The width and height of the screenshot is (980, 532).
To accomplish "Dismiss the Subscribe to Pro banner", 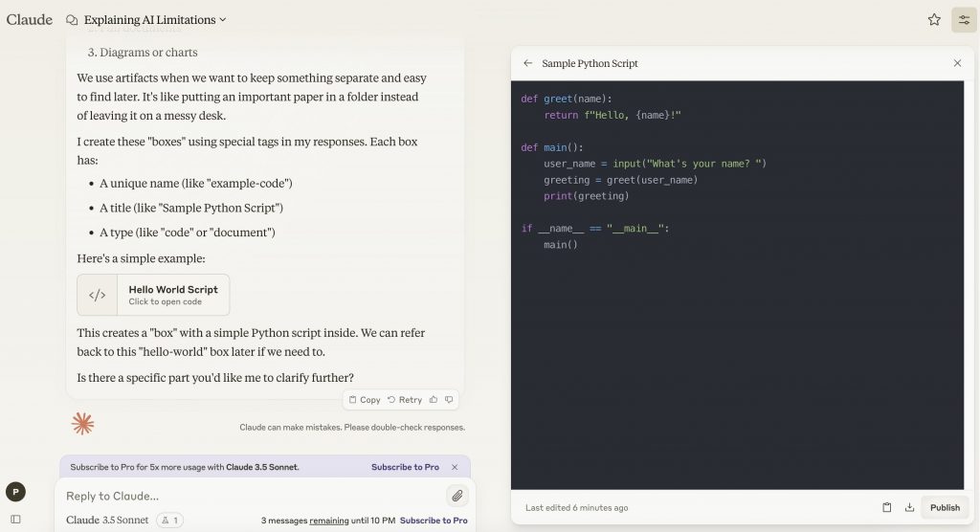I will pyautogui.click(x=455, y=467).
